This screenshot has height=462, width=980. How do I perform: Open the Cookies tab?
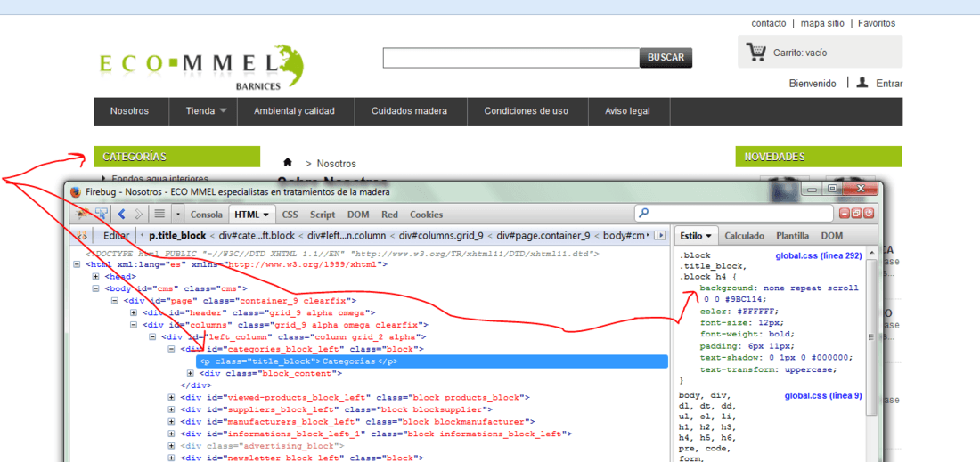pos(426,215)
